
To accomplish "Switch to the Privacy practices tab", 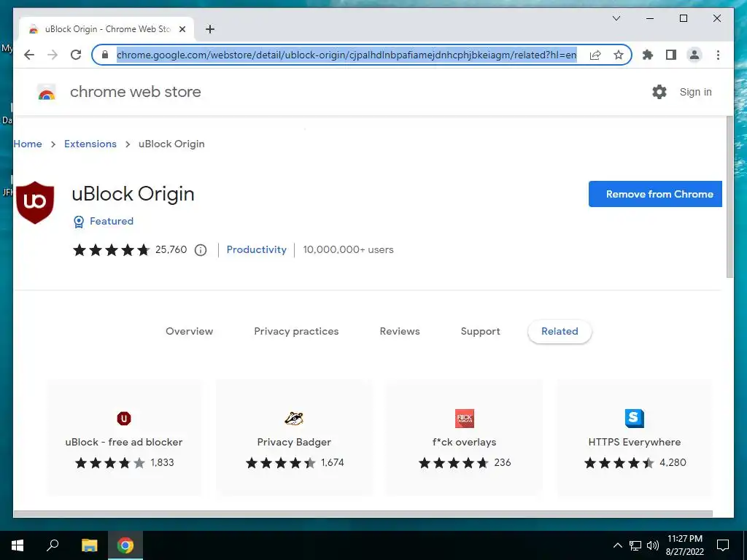I will pos(296,332).
